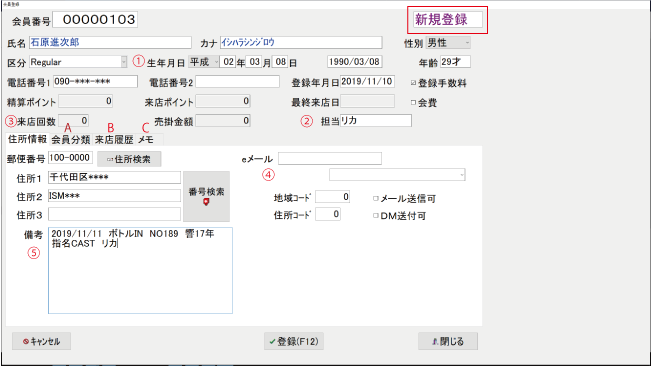Image resolution: width=651 pixels, height=366 pixels.
Task: Click the 会員番号 00000103 field
Action: click(x=95, y=20)
